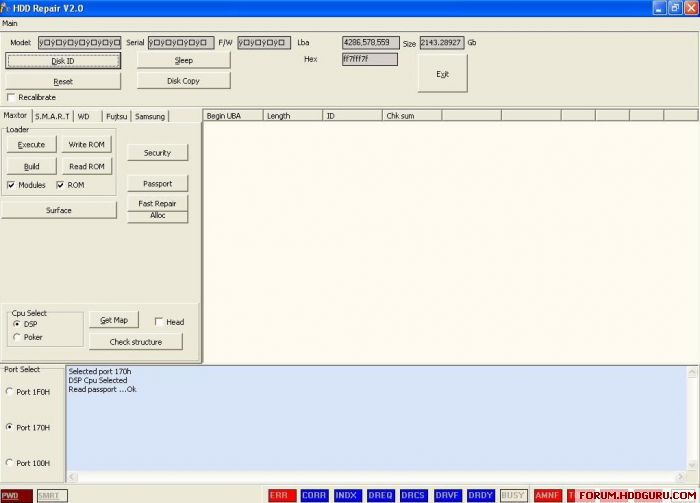
Task: Click the Write ROM button
Action: pos(87,145)
